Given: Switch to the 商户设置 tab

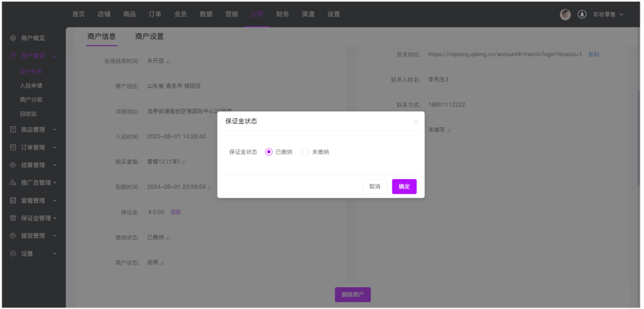Looking at the screenshot, I should [149, 36].
